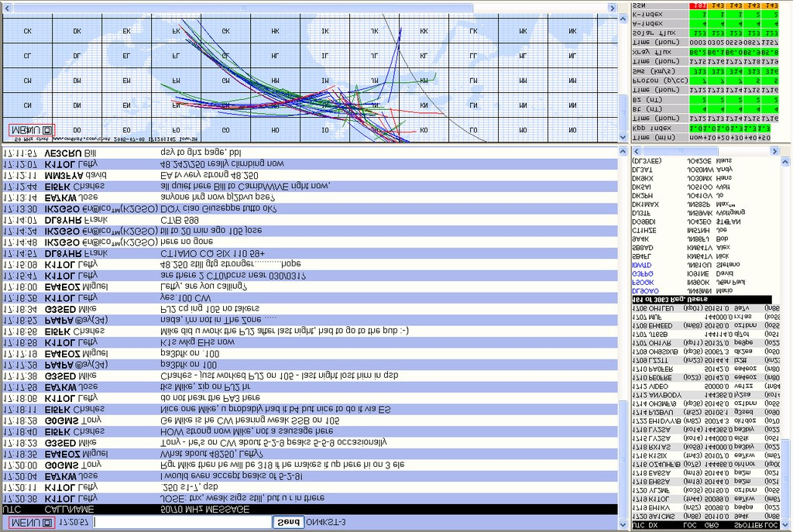The image size is (793, 532).
Task: Select callsign VE3CRU in the 17:11:57 chat row
Action: 63,153
